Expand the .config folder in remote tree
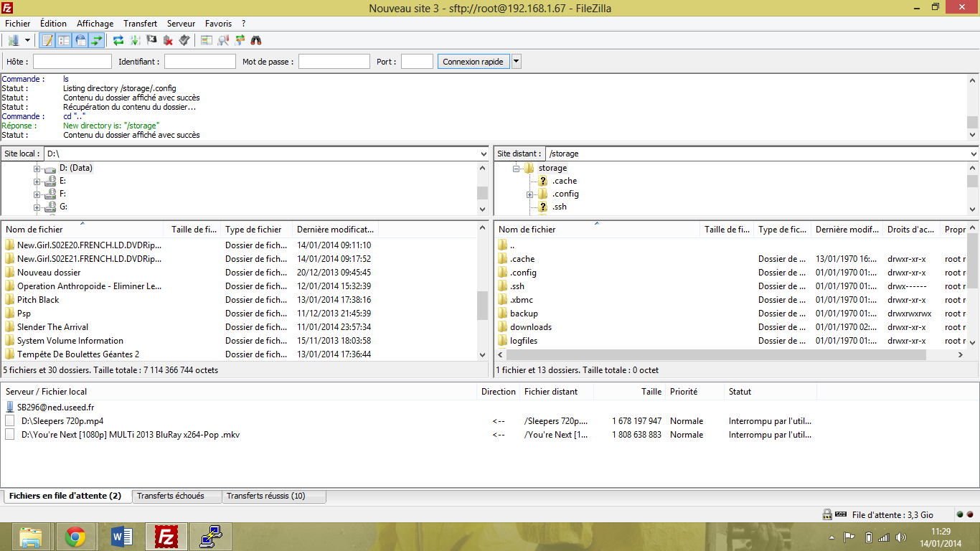The height and width of the screenshot is (551, 980). point(529,194)
